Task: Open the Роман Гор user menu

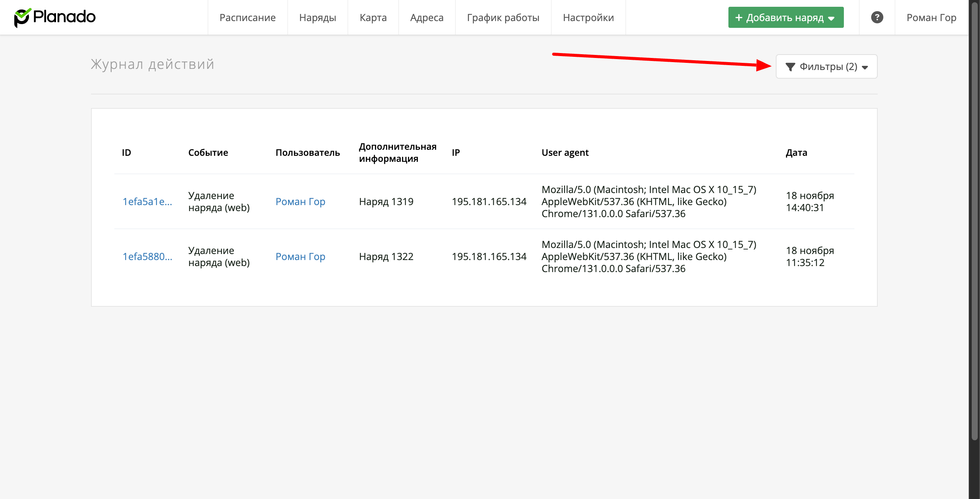Action: 931,18
